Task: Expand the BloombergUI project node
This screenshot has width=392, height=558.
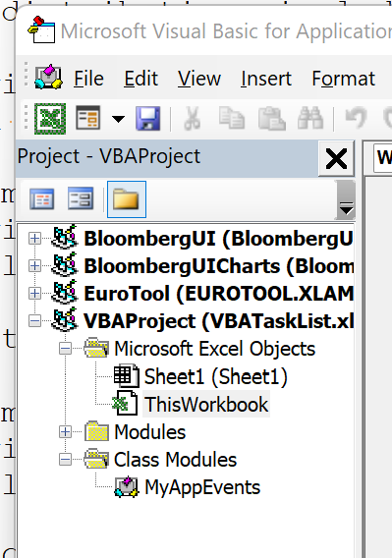Action: [x=35, y=238]
